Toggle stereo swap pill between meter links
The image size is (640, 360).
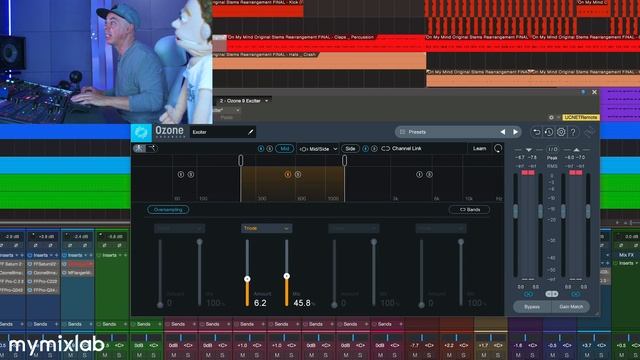(x=552, y=294)
